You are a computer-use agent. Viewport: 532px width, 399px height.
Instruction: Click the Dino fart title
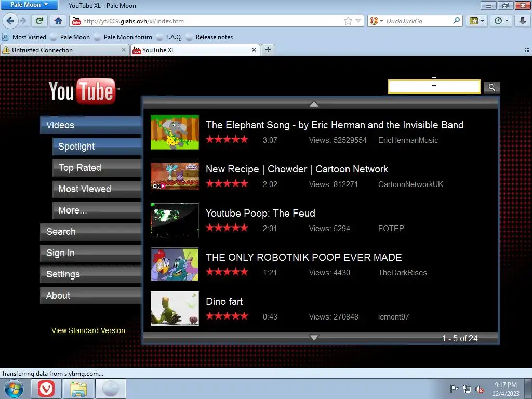(224, 301)
